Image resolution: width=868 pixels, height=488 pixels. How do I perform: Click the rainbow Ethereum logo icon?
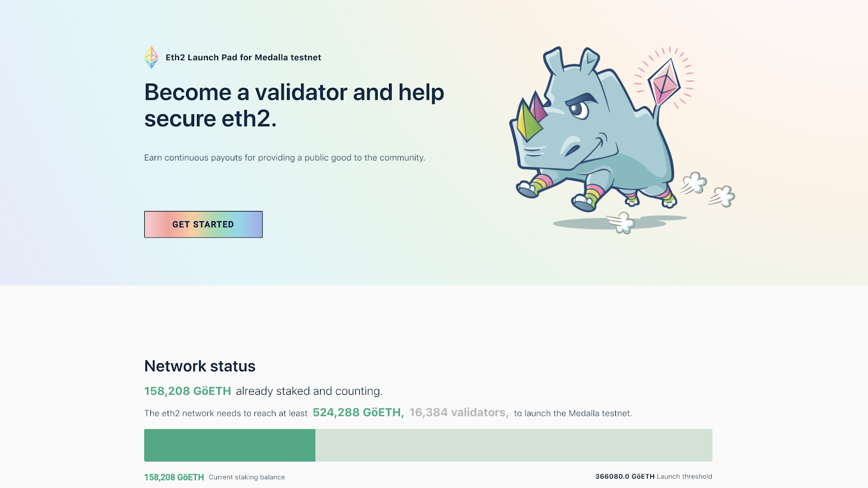coord(151,57)
